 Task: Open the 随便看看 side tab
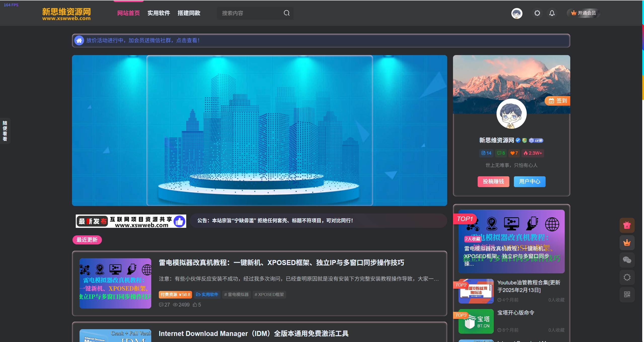[5, 131]
